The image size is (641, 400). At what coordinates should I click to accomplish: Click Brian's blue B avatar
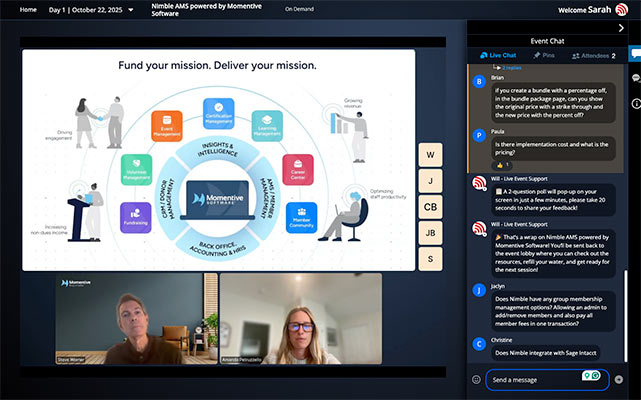(x=479, y=81)
